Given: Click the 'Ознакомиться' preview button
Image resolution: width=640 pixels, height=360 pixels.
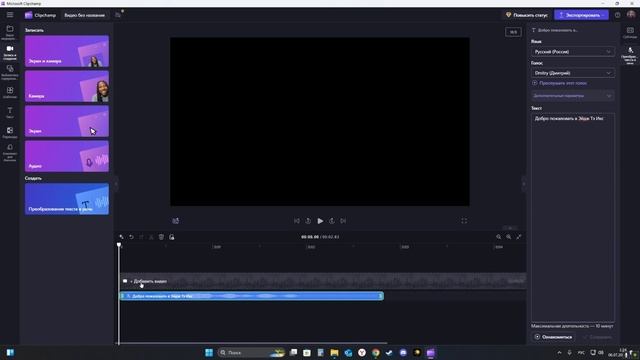Looking at the screenshot, I should pos(553,337).
